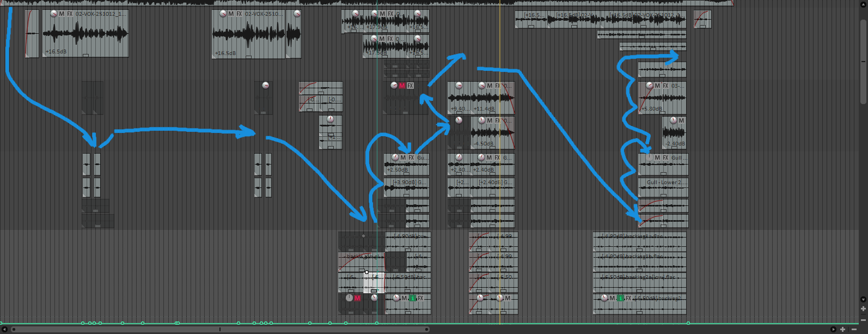
Task: Click volume knob on +2.50dB Gu item
Action: coord(395,157)
